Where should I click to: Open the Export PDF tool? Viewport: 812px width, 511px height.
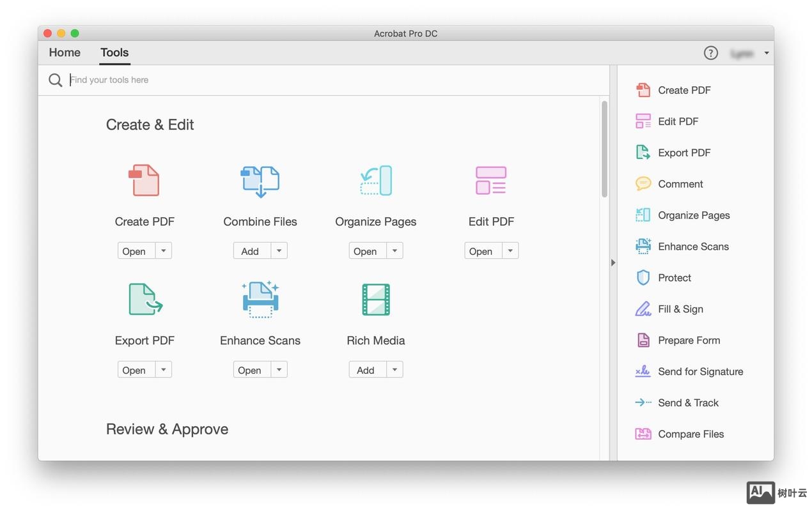coord(144,299)
